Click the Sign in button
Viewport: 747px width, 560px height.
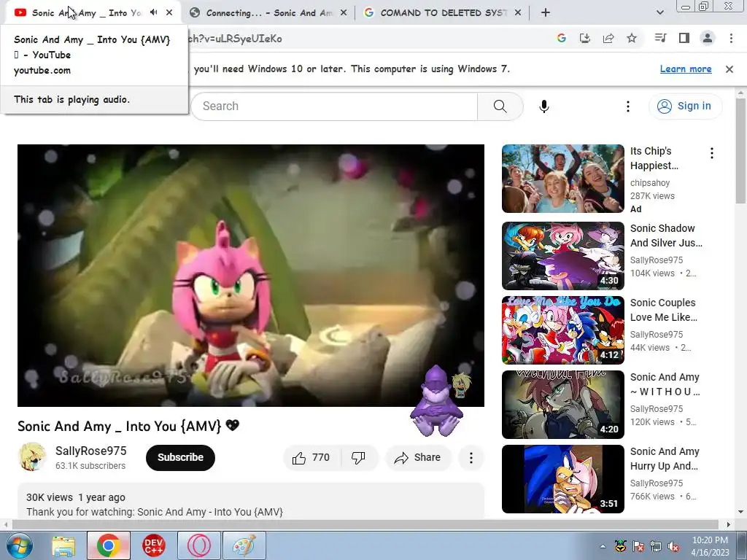coord(685,106)
